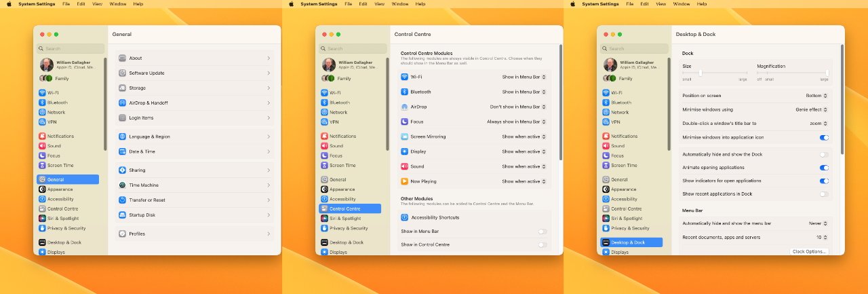Open Focus Always show in Menu Bar dropdown
Image resolution: width=868 pixels, height=294 pixels.
[x=516, y=122]
